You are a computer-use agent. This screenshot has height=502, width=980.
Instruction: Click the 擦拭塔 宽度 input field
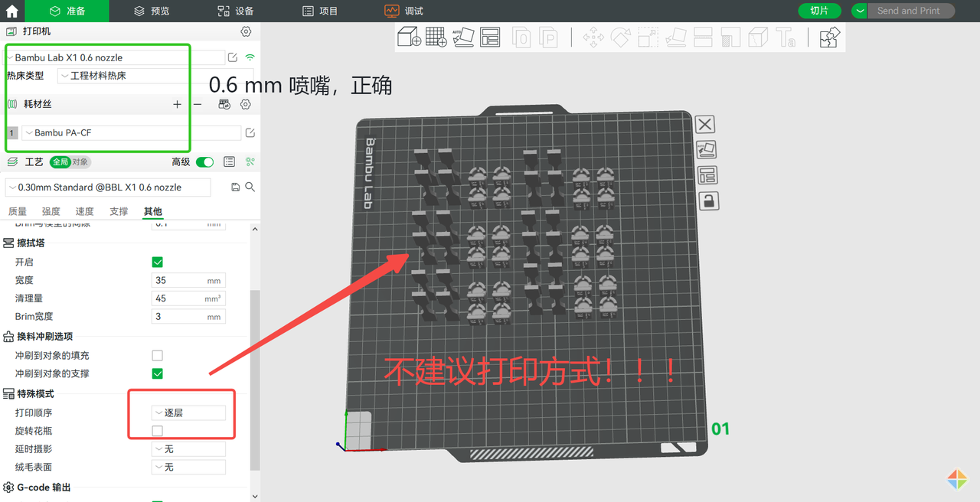tap(188, 280)
